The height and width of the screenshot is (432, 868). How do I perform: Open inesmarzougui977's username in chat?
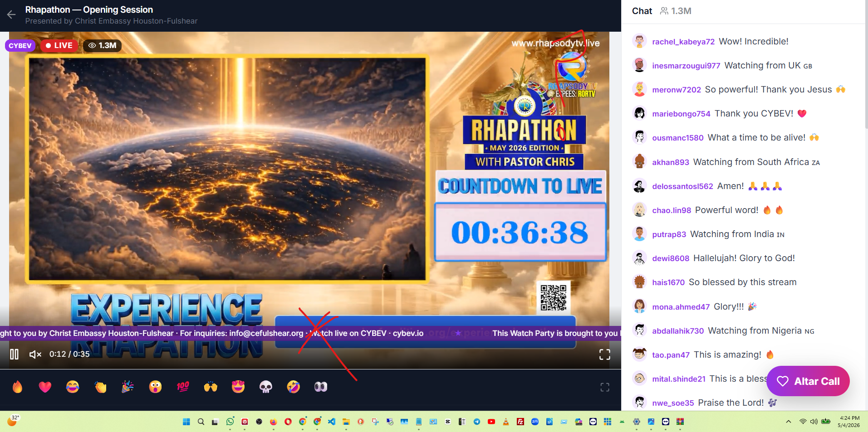coord(686,66)
